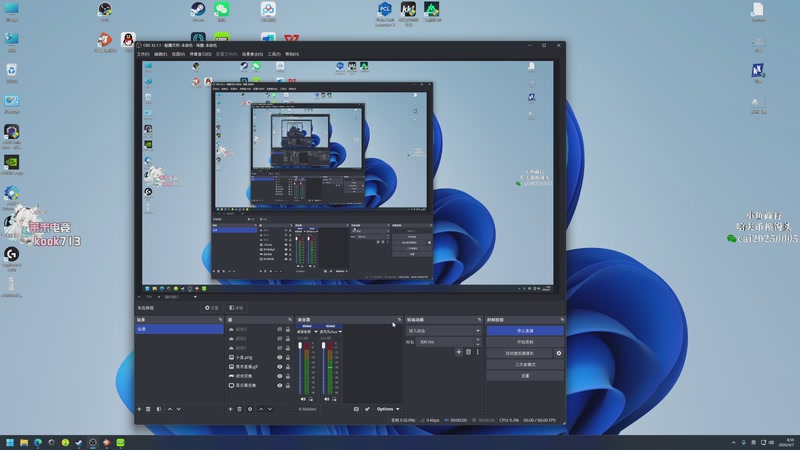Open the 文件(F) menu

click(x=143, y=54)
